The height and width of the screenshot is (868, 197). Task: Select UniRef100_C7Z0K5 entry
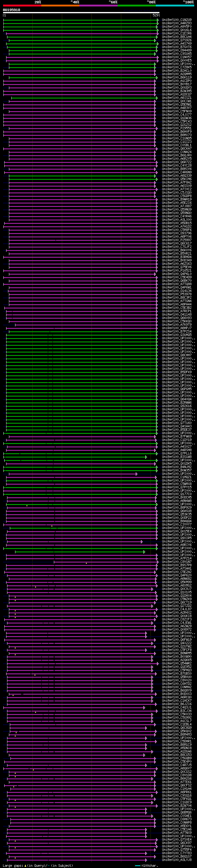pyautogui.click(x=177, y=67)
